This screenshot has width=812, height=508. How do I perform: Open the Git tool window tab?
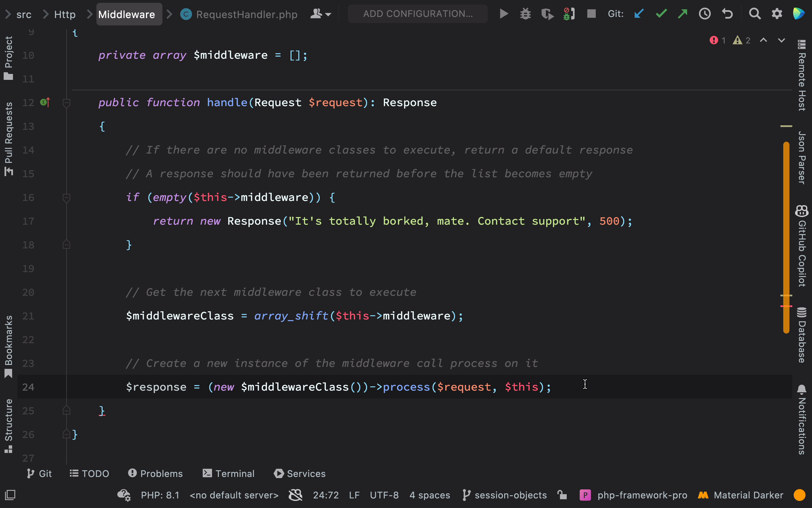pos(39,473)
